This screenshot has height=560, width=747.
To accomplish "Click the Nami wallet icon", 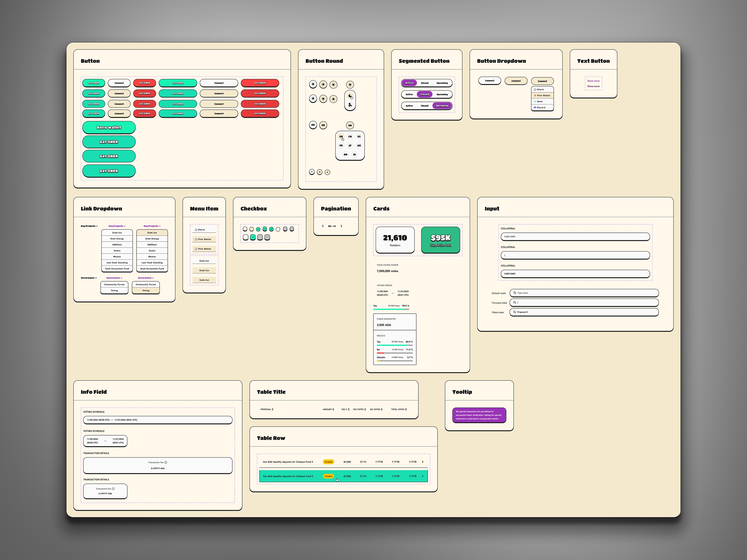I will 535,101.
